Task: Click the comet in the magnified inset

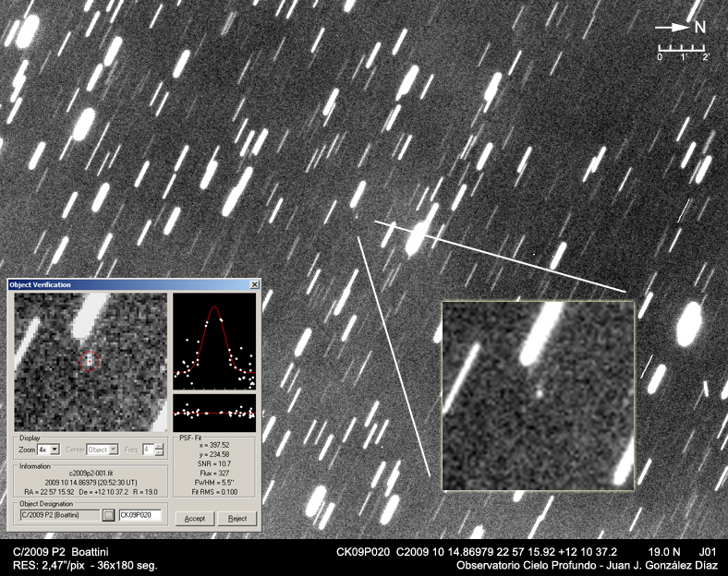Action: click(x=539, y=391)
